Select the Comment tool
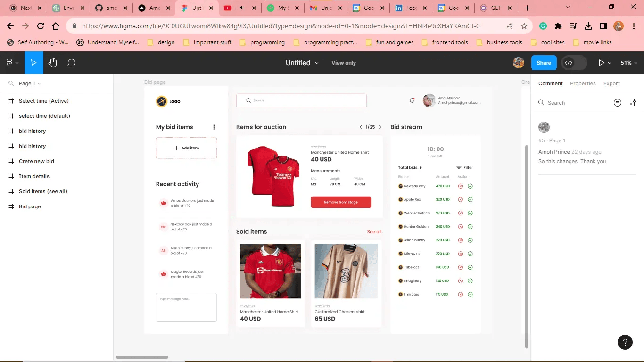644x362 pixels. point(71,63)
